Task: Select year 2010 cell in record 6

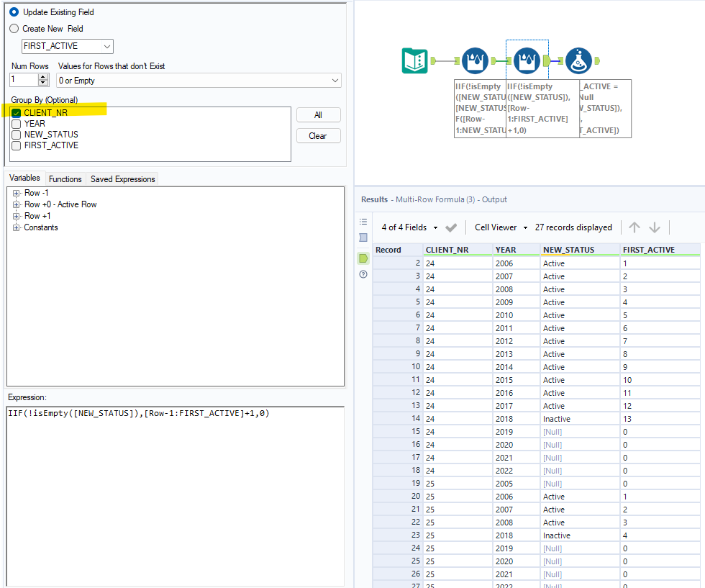Action: (x=517, y=315)
